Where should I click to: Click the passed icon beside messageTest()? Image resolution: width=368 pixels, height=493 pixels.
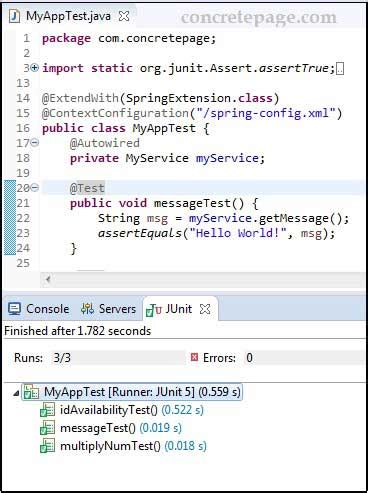[x=47, y=428]
